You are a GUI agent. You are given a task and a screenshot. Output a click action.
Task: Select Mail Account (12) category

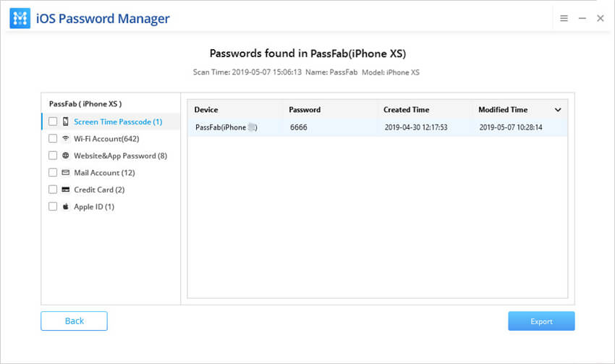[104, 172]
